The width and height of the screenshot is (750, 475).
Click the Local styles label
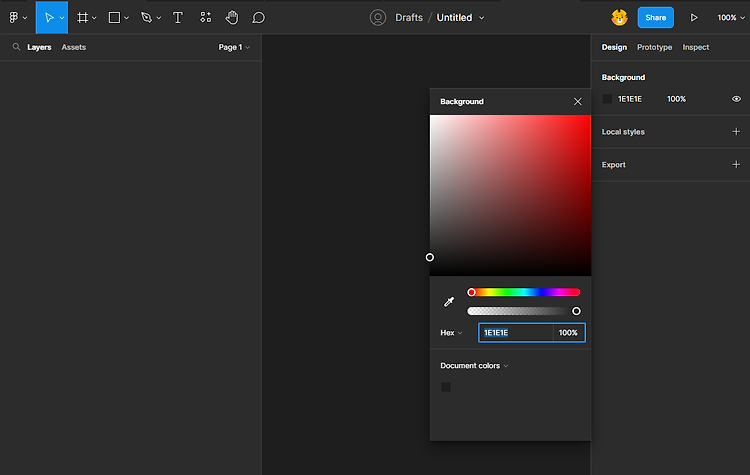coord(623,132)
